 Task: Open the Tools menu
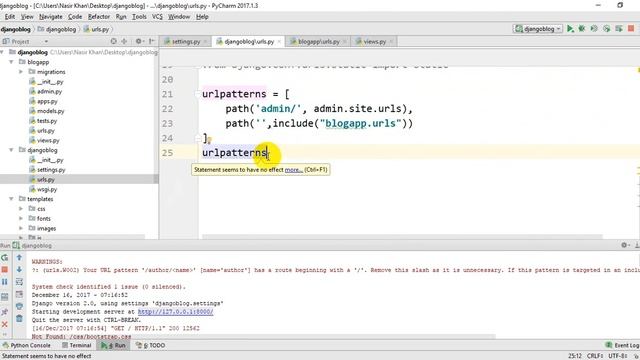point(139,17)
